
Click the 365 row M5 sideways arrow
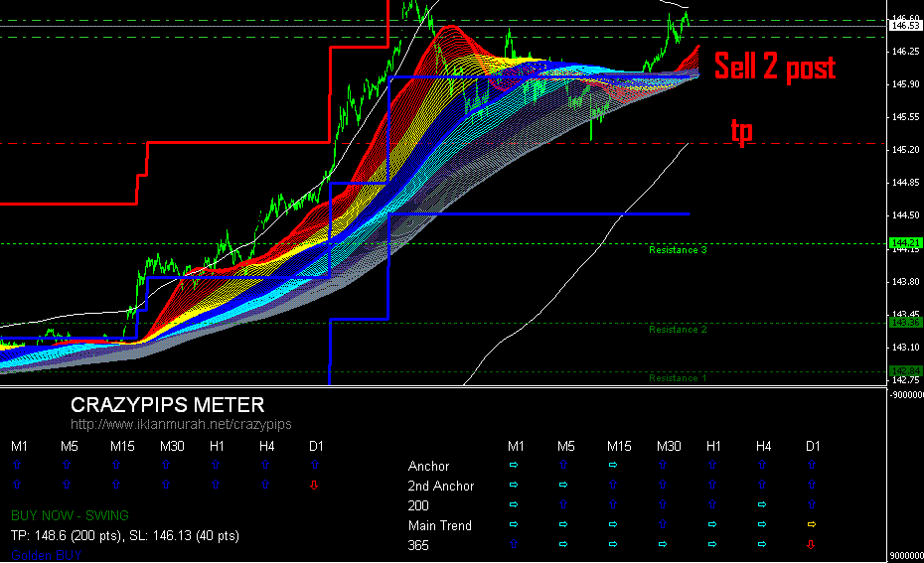(563, 545)
